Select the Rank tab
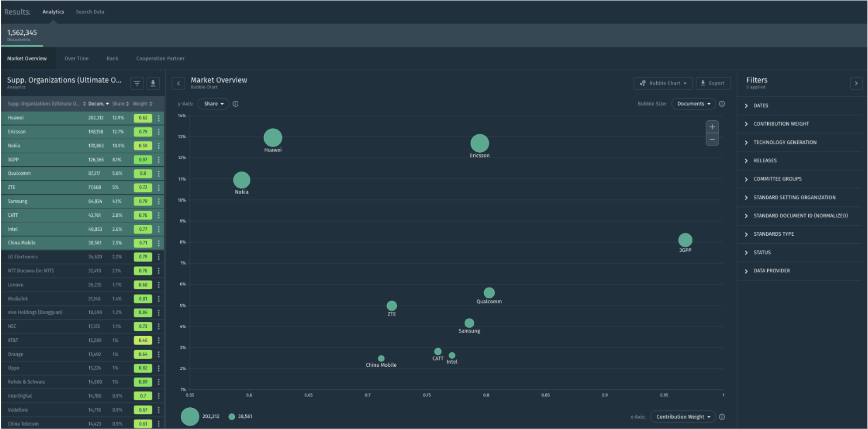 coord(112,58)
